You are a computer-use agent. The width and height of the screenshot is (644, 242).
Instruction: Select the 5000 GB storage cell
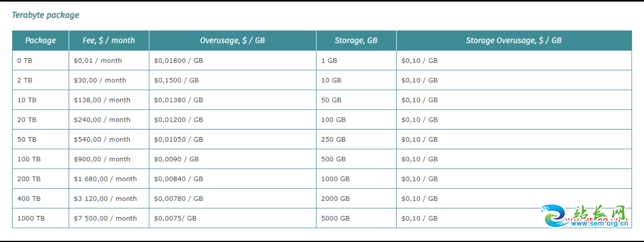pyautogui.click(x=356, y=218)
